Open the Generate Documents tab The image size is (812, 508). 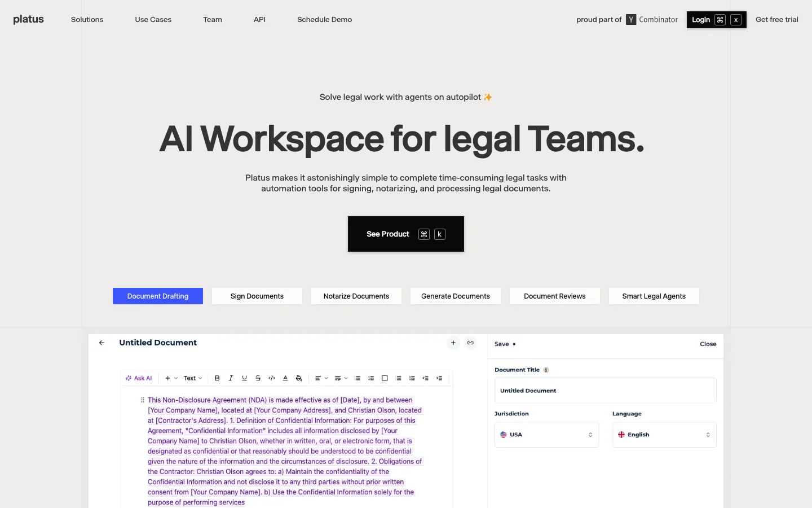[x=456, y=296]
